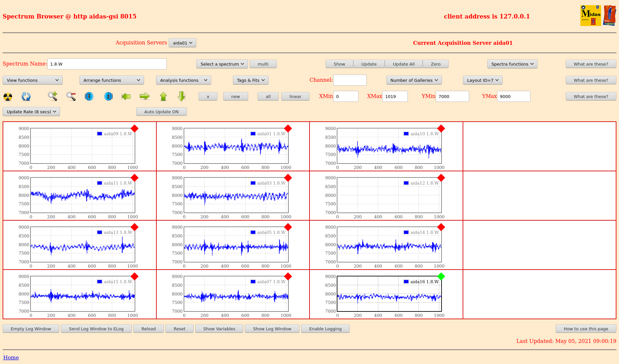Click the Spectrum Name input field
619x364 pixels.
coord(107,64)
